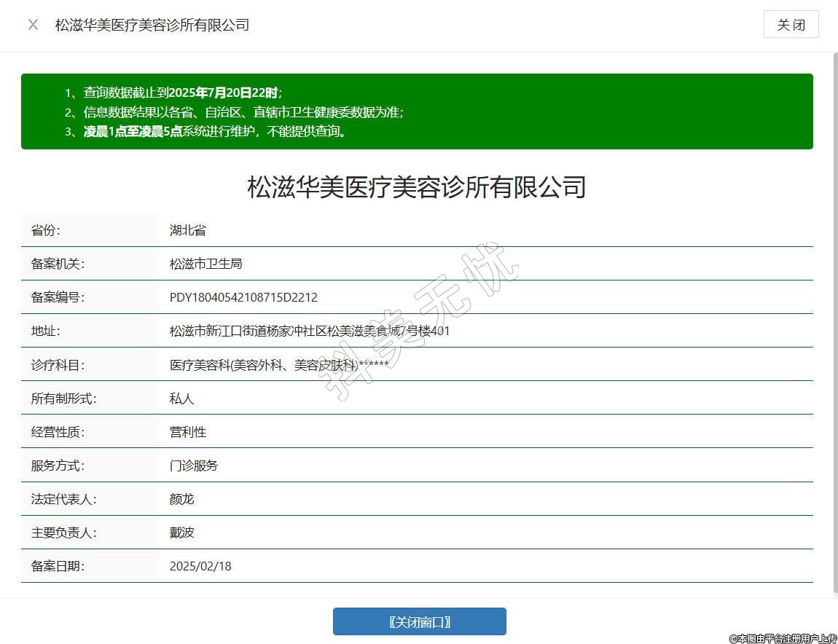Click the 经营性质 value 营利性
Viewport: 838px width, 644px height.
point(188,432)
